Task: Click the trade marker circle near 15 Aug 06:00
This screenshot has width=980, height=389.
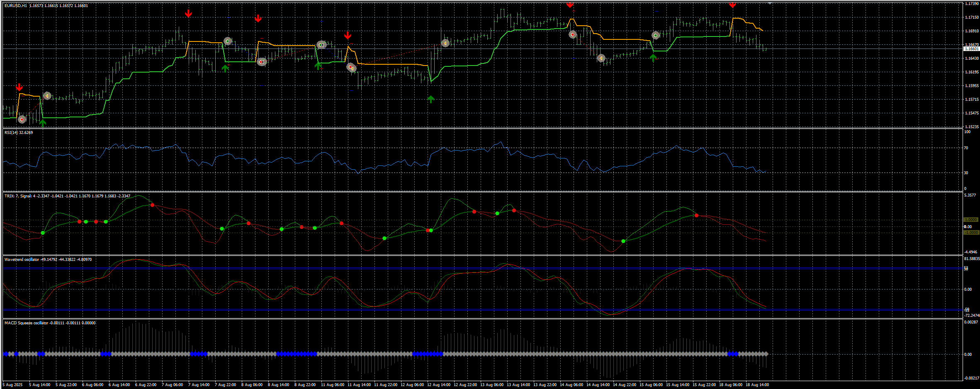Action: [x=656, y=36]
